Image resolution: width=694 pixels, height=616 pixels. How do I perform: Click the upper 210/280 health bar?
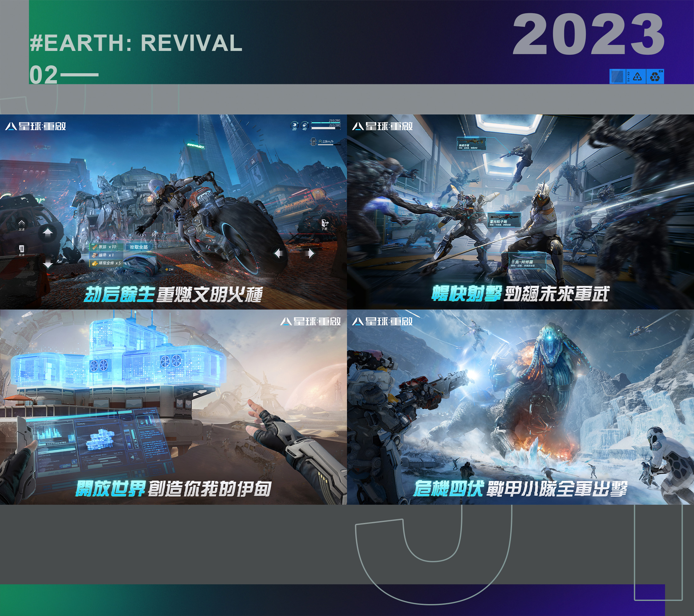click(x=326, y=123)
